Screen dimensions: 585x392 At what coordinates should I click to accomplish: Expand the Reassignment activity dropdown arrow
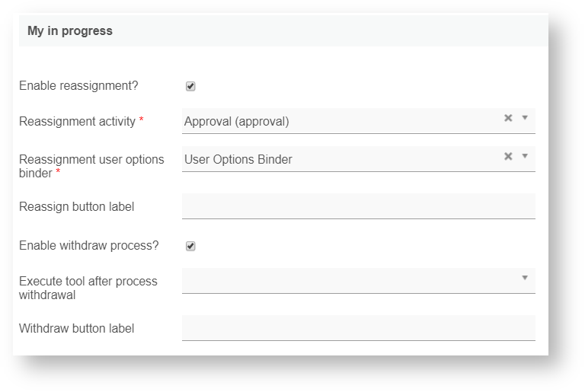pos(525,118)
